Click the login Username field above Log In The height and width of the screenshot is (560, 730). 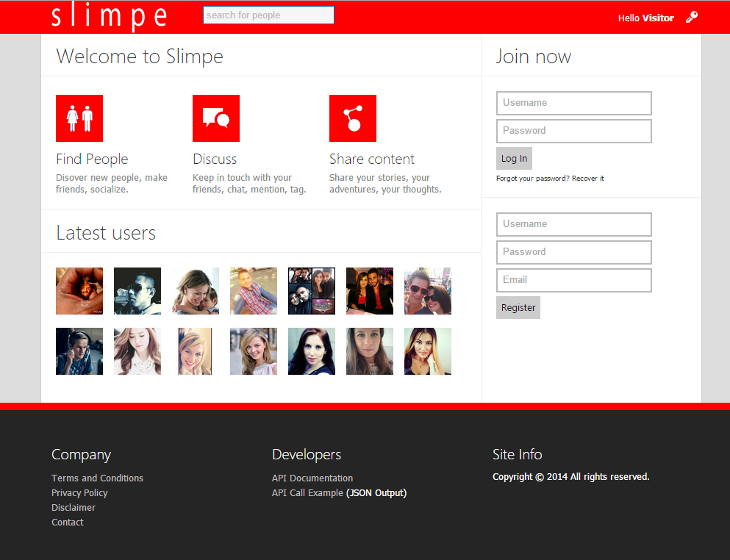tap(574, 103)
